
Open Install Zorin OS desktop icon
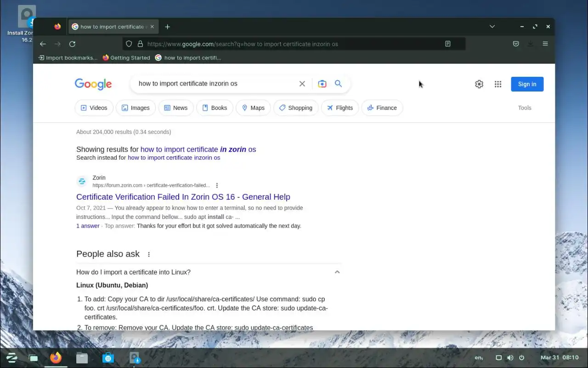(x=27, y=24)
